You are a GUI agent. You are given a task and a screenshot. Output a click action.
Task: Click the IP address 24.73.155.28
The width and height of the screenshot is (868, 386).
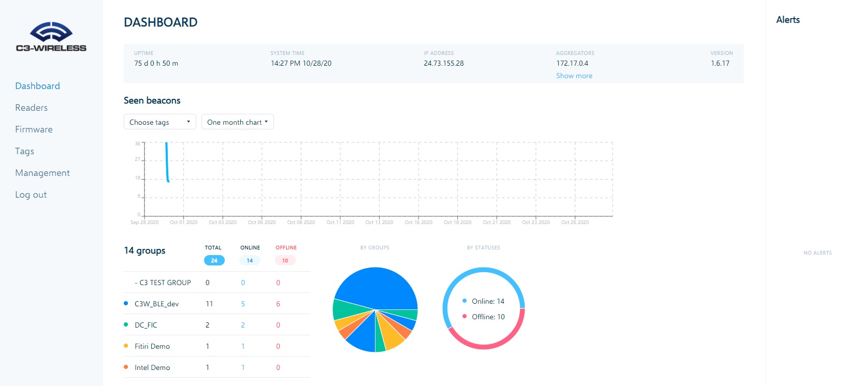click(x=444, y=63)
